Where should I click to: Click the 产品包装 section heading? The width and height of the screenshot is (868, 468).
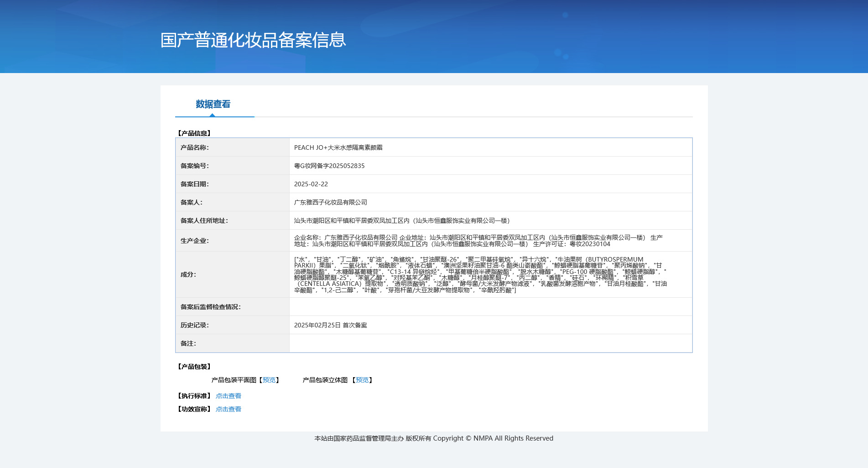(194, 367)
